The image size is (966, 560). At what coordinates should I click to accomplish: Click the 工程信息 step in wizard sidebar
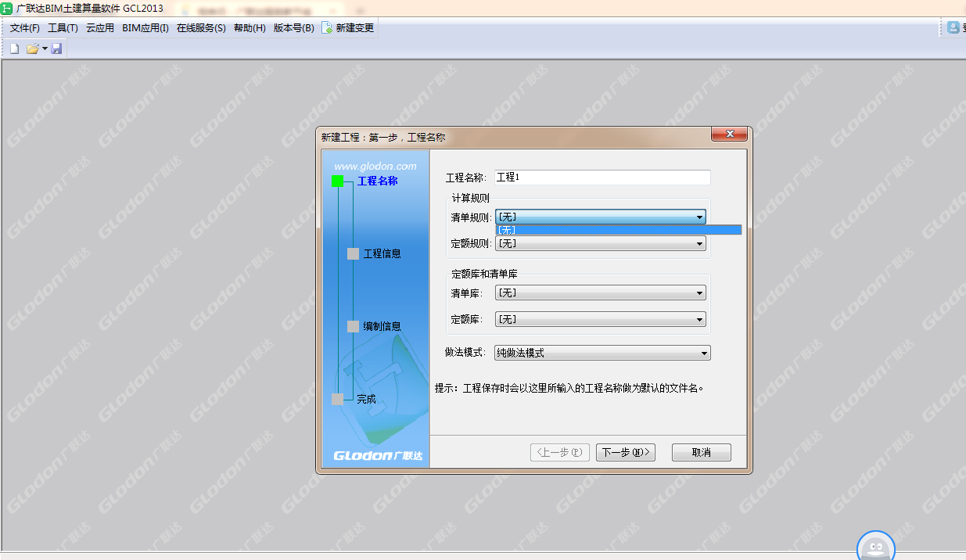(x=382, y=253)
